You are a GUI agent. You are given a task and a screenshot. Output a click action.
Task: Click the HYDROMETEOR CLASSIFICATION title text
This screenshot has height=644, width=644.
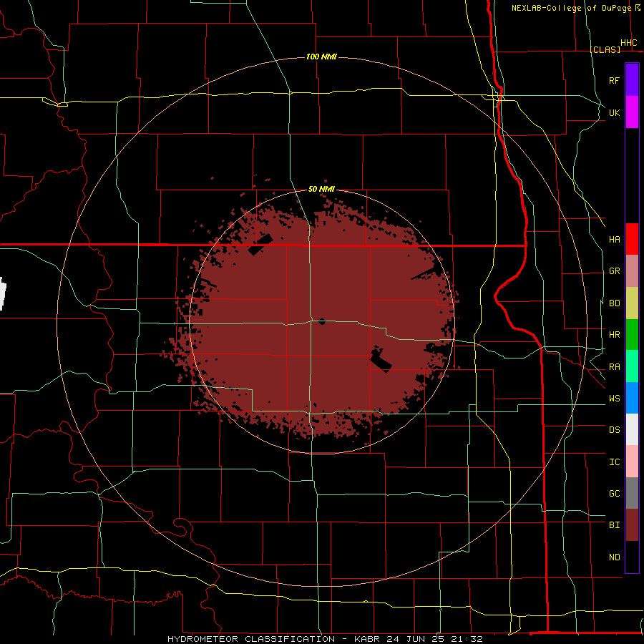pos(251,639)
